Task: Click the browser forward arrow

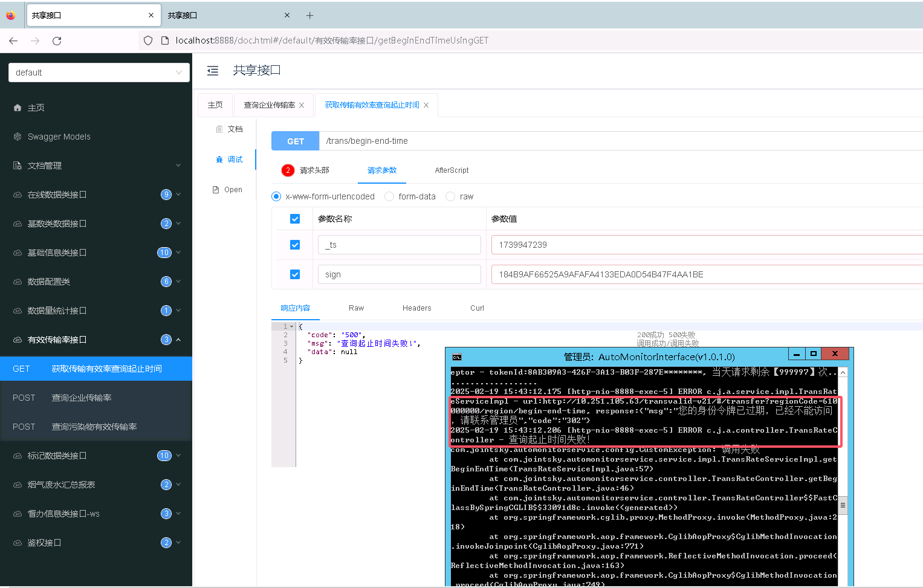Action: [x=35, y=40]
